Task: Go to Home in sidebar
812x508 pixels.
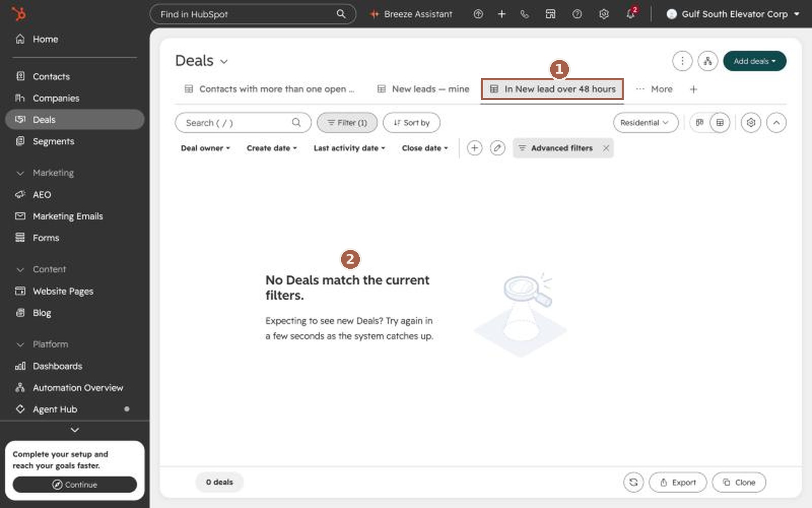Action: point(75,39)
